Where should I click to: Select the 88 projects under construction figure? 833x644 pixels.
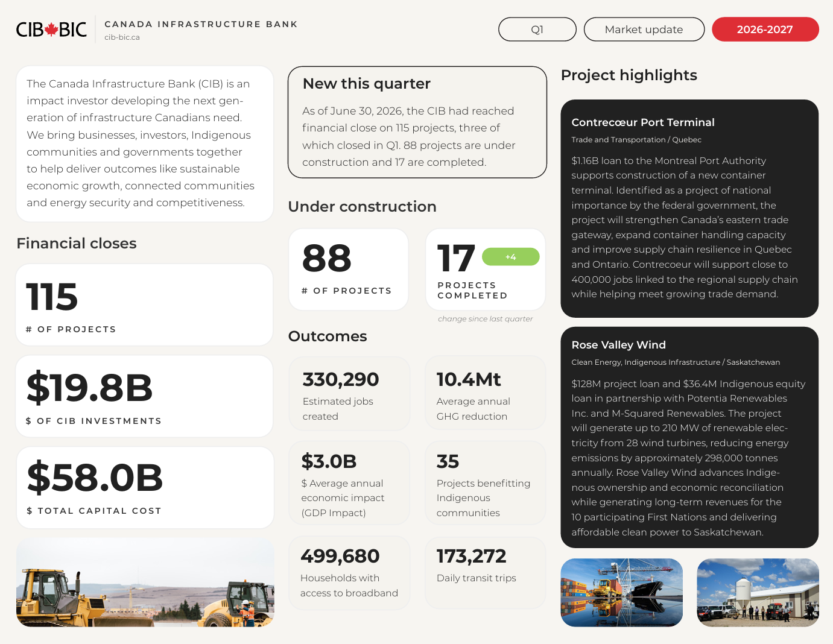[x=327, y=258]
